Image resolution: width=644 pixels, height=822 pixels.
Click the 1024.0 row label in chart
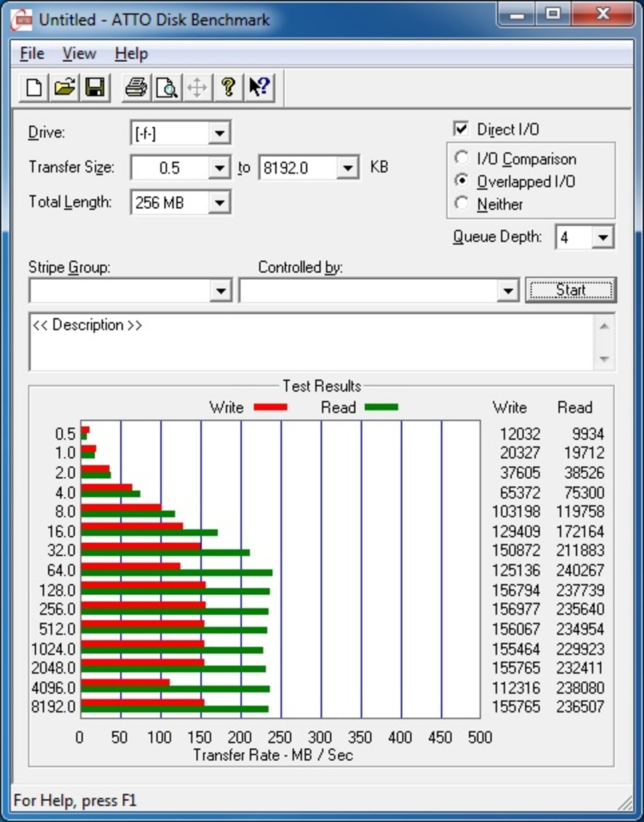53,649
